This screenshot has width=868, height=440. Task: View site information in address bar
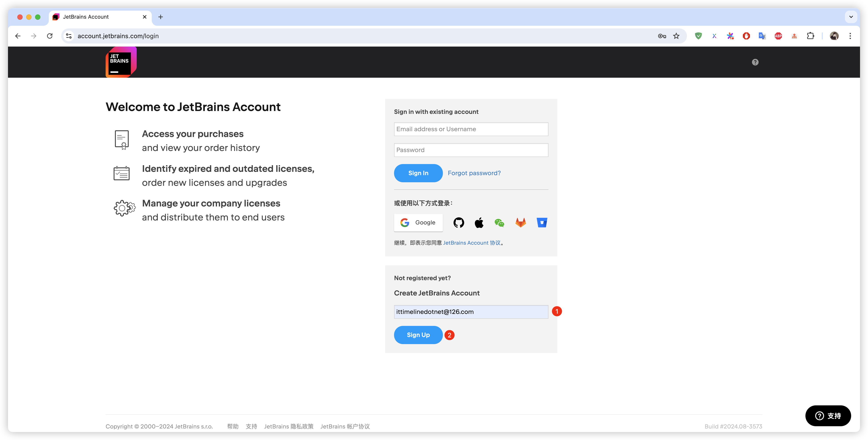click(69, 36)
